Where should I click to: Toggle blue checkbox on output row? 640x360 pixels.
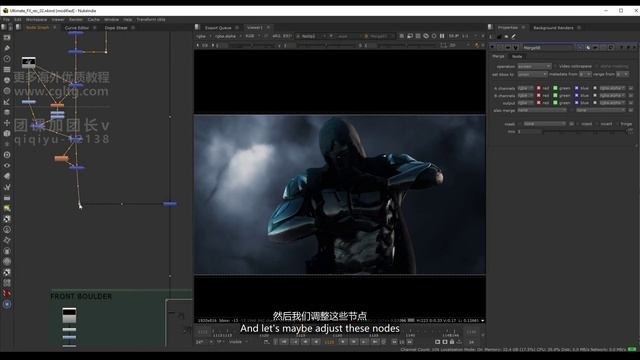click(x=576, y=103)
